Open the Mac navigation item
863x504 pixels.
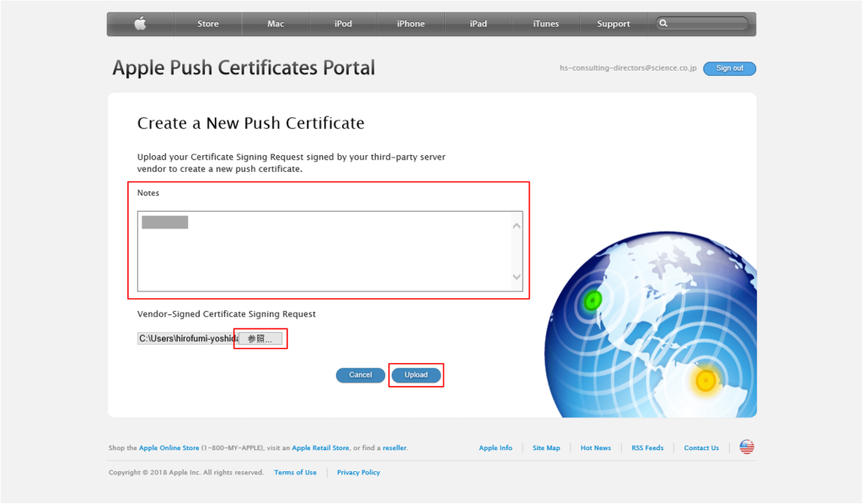pyautogui.click(x=276, y=24)
